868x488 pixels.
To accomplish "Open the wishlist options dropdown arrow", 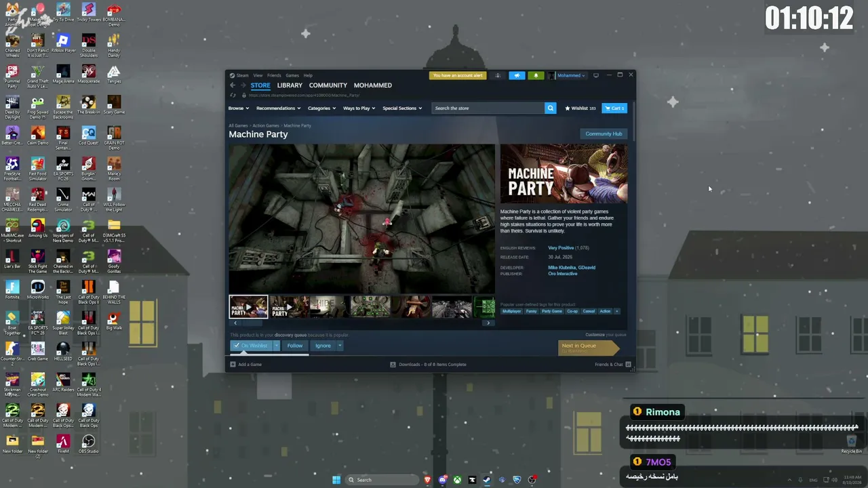I will 276,346.
